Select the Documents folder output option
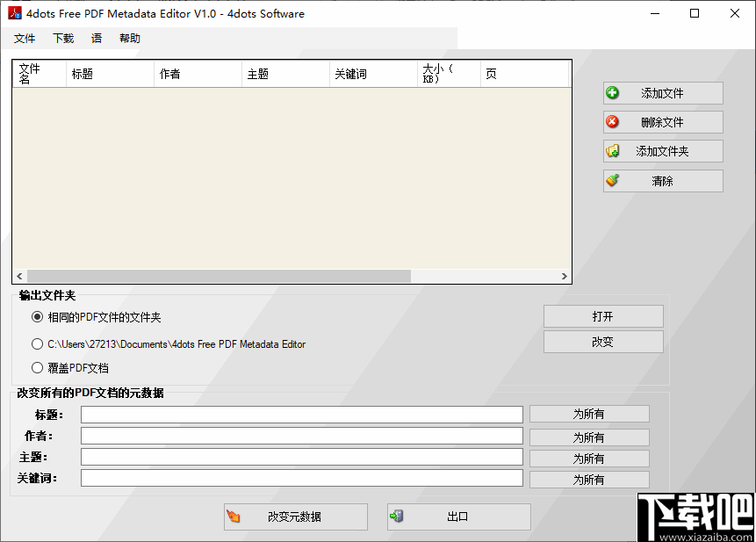The height and width of the screenshot is (542, 756). (37, 343)
